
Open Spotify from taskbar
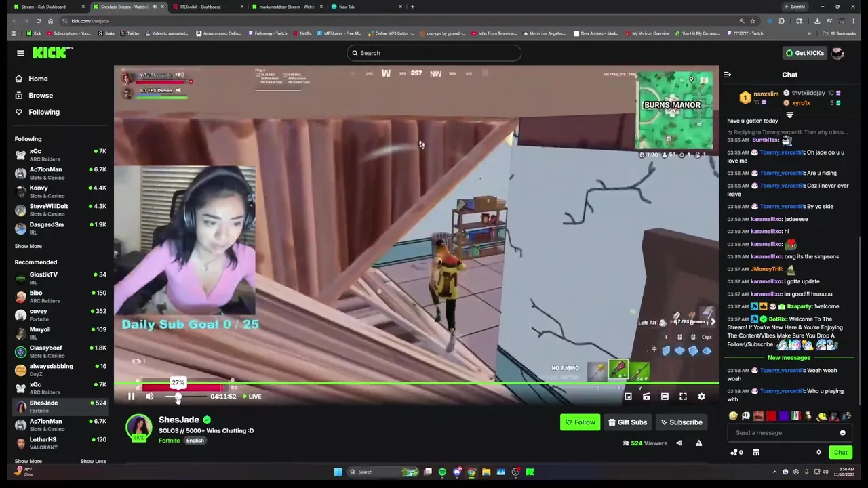click(442, 472)
